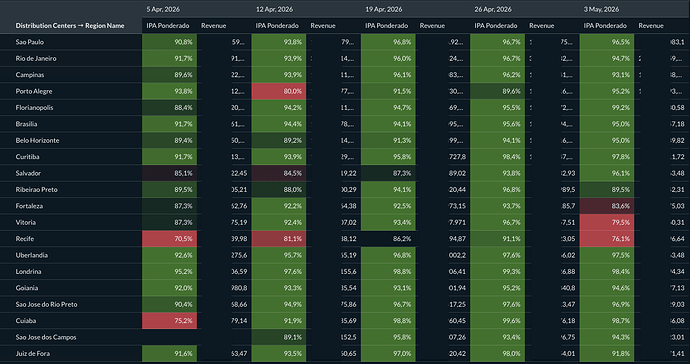
Task: Sort by IPA Ponderado under 19 Apr, 2026
Action: (x=386, y=26)
